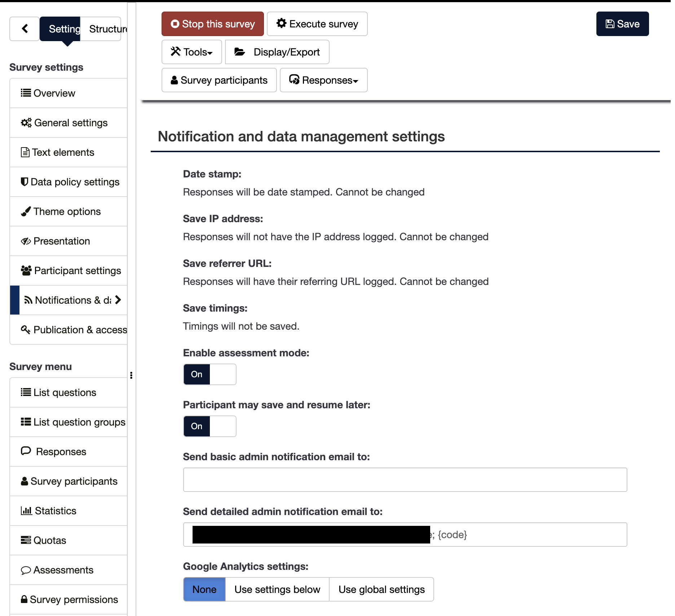Click the Publication & access key icon

point(25,330)
